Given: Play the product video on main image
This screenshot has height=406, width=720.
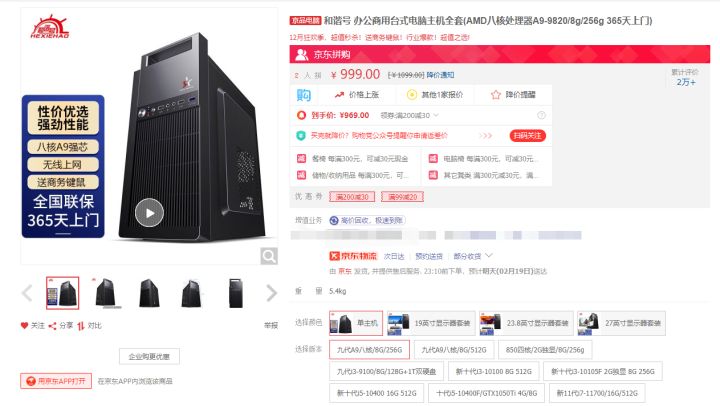Looking at the screenshot, I should [149, 213].
